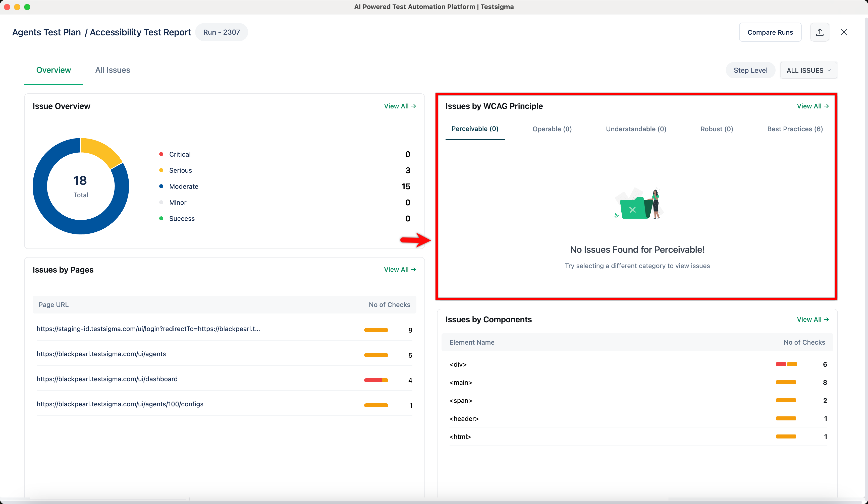Image resolution: width=868 pixels, height=504 pixels.
Task: Click the yellow Serious legend dot
Action: (161, 170)
